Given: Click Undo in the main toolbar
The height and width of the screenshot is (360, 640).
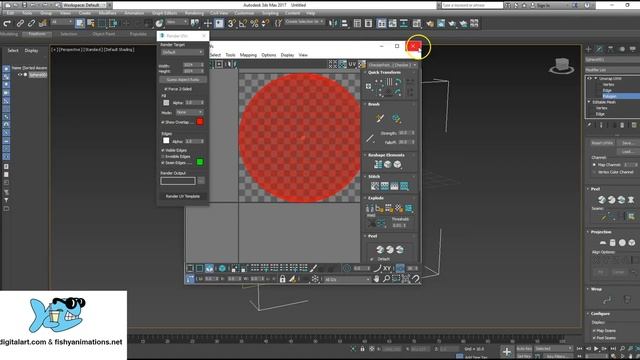Looking at the screenshot, I should [x=7, y=23].
